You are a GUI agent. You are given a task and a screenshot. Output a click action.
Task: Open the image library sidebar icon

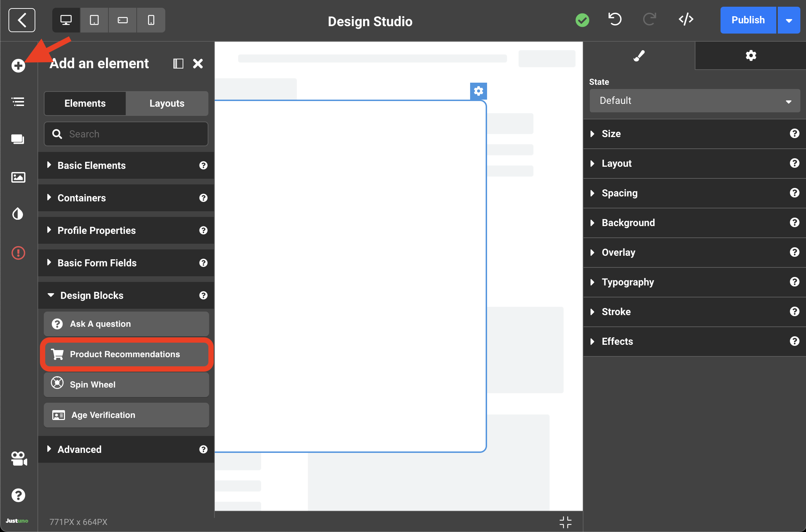(x=18, y=177)
